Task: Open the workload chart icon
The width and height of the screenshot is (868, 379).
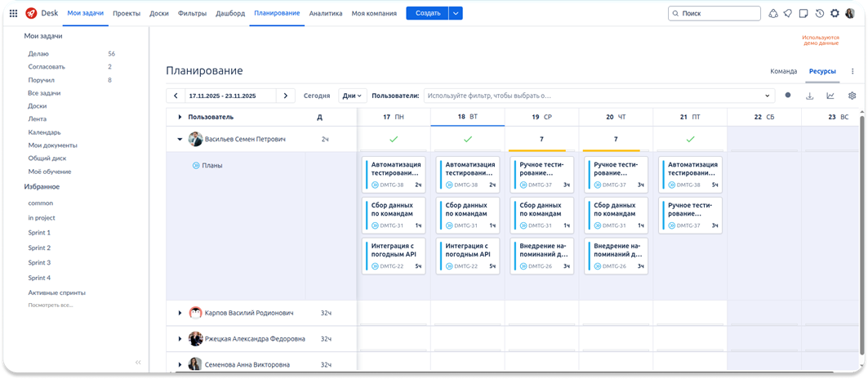Action: pos(830,96)
